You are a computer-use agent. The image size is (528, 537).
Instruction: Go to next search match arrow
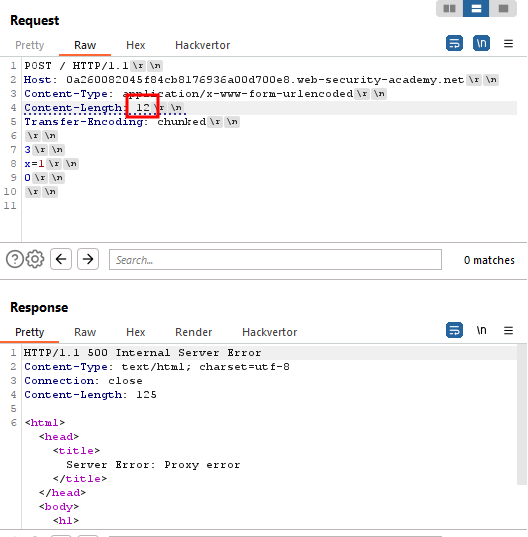pos(88,259)
